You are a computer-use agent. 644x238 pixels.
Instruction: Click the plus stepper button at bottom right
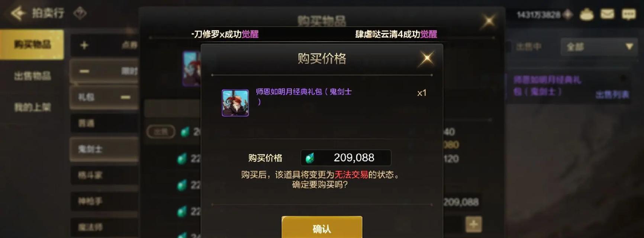[473, 224]
